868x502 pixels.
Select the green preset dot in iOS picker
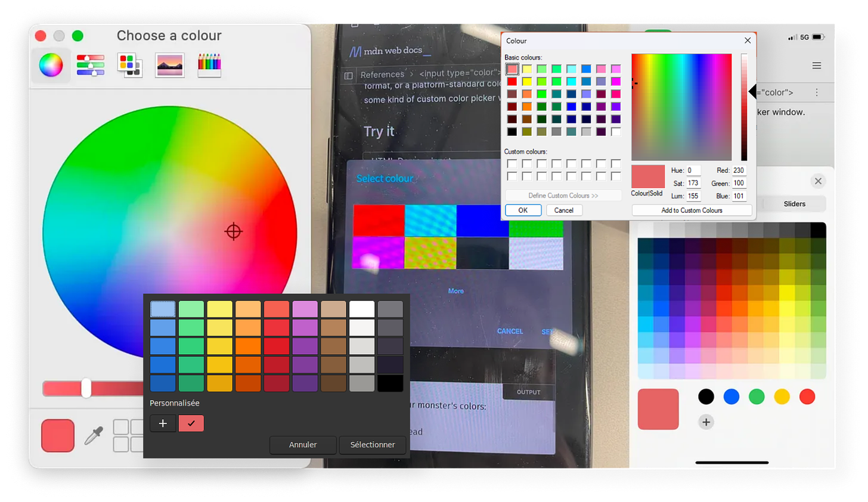(x=757, y=396)
